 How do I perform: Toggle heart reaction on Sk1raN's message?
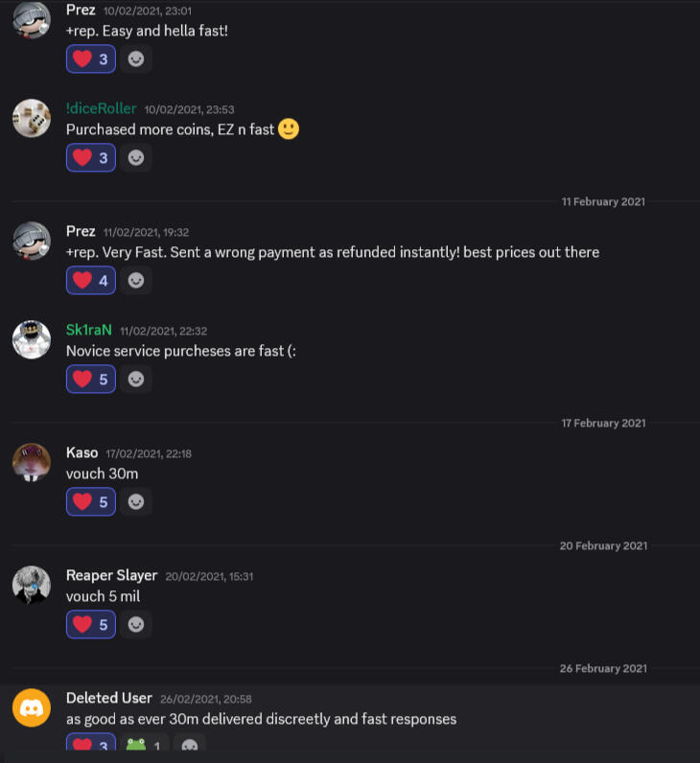(91, 379)
